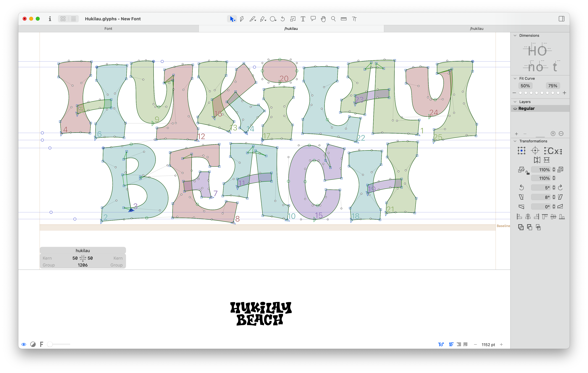Collapse the Fit Curve section
This screenshot has width=588, height=373.
tap(515, 78)
